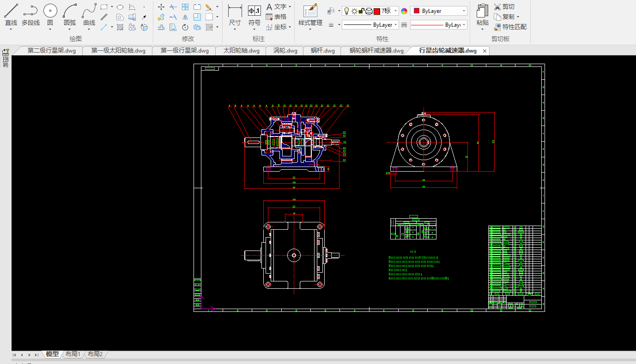Open the color wheel picker icon
Viewport: 636px width, 364px height.
404,11
